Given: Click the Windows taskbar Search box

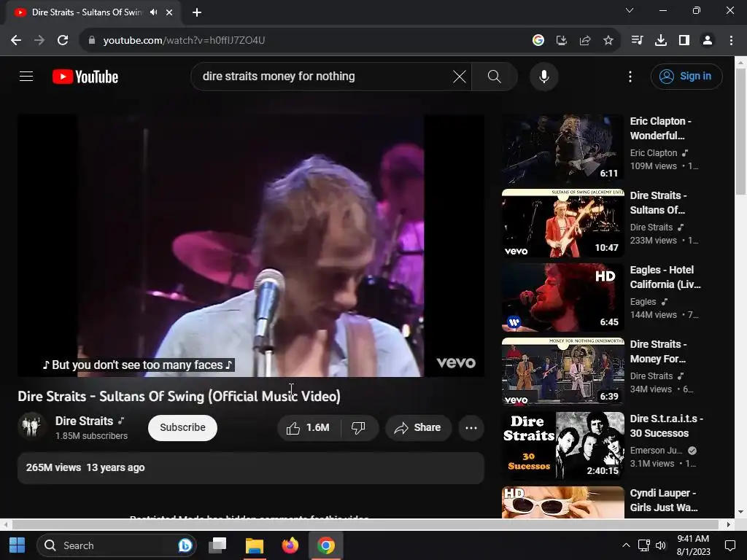Looking at the screenshot, I should pyautogui.click(x=116, y=545).
